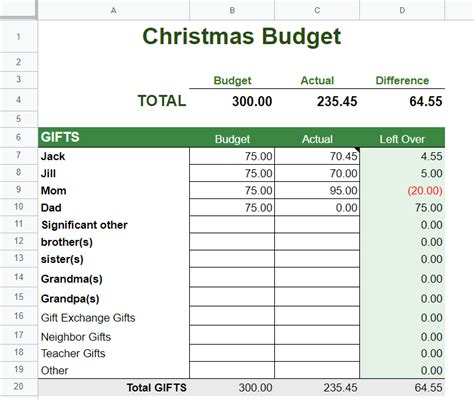Click the select-all corner box
Image resolution: width=474 pixels, height=400 pixels.
[x=19, y=9]
